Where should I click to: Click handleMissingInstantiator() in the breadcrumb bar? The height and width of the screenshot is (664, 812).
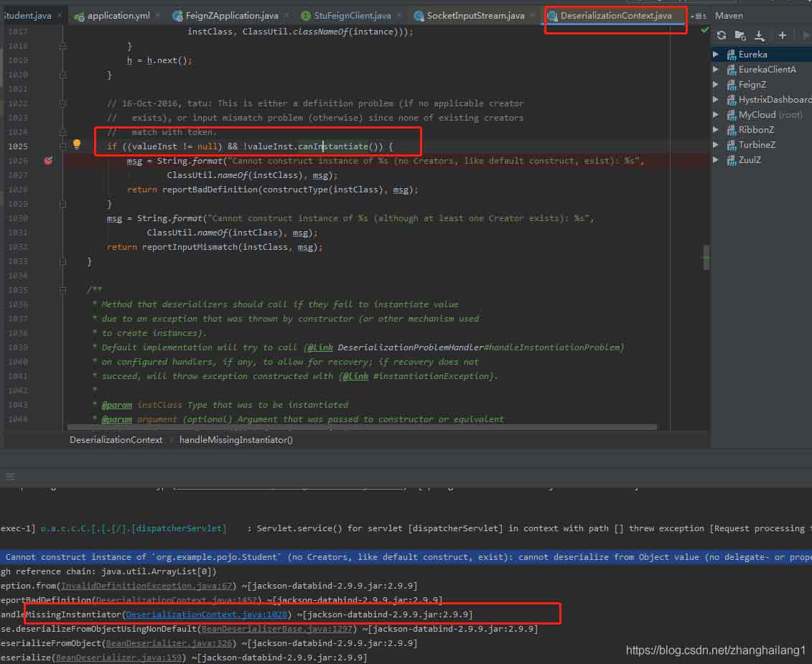pyautogui.click(x=236, y=440)
